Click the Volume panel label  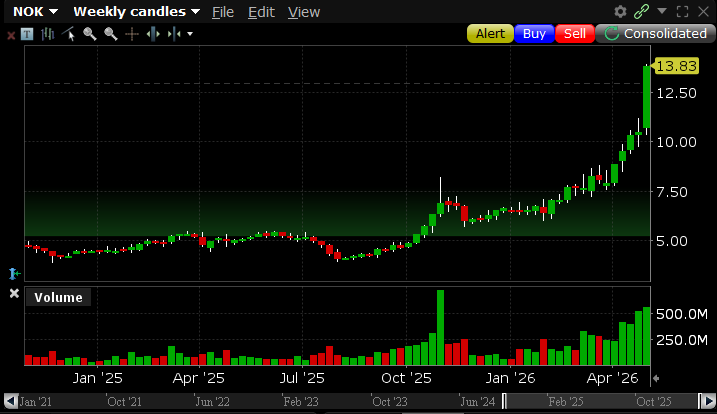[x=58, y=297]
